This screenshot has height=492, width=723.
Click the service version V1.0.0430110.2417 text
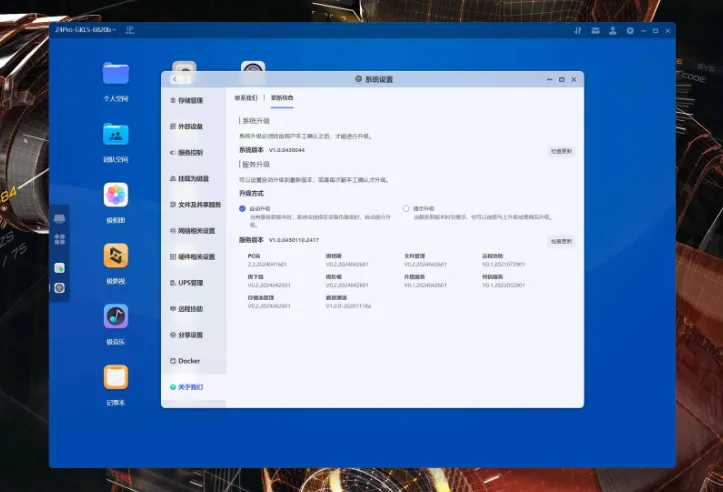tap(294, 240)
